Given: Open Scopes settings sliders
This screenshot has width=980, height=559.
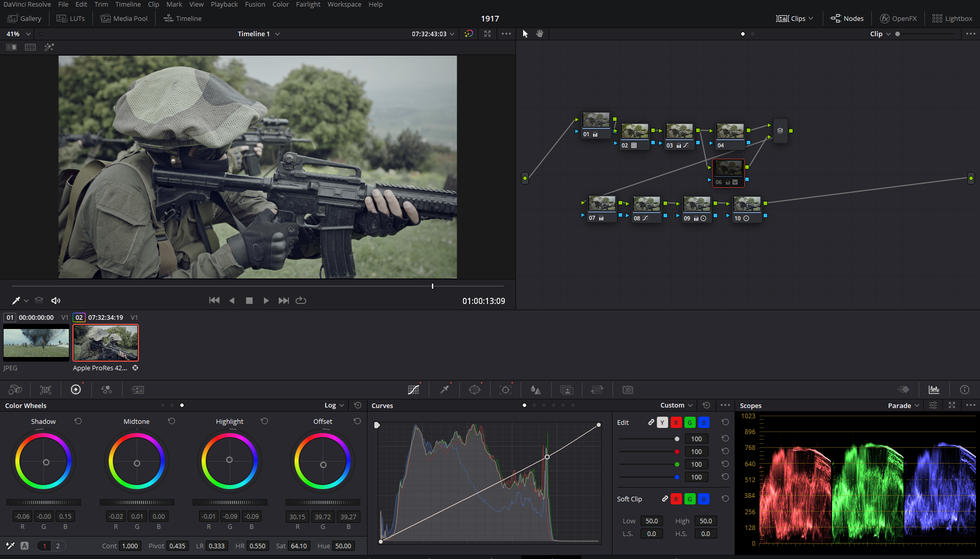Looking at the screenshot, I should 933,405.
